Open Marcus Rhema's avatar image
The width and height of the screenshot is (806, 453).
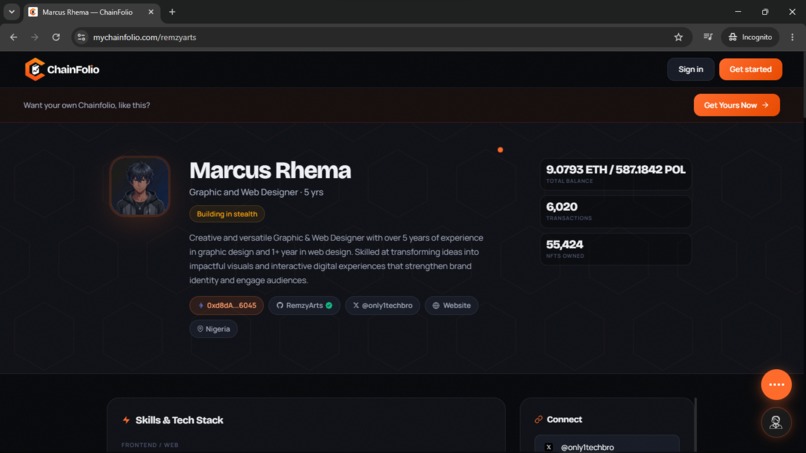coord(140,186)
